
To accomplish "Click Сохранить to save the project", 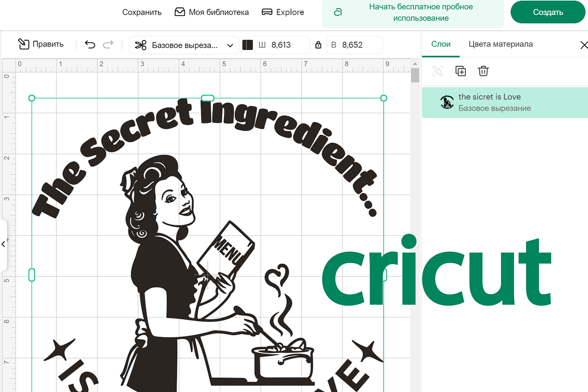I will (x=142, y=12).
